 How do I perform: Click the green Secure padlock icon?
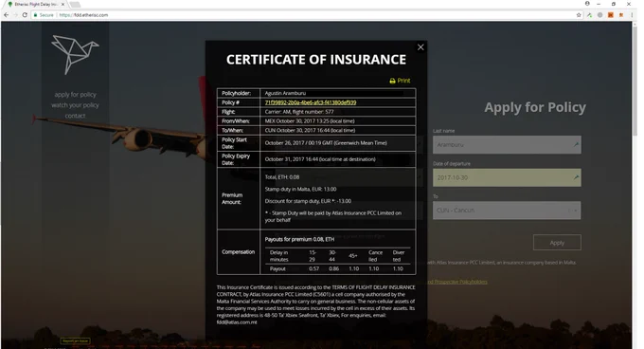click(x=35, y=15)
